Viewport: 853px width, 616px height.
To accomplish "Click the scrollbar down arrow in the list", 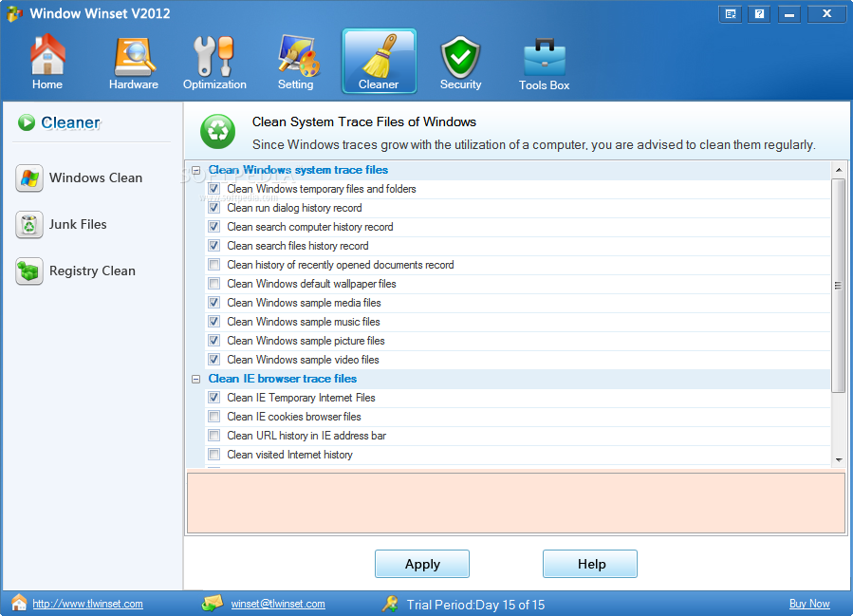I will [839, 459].
